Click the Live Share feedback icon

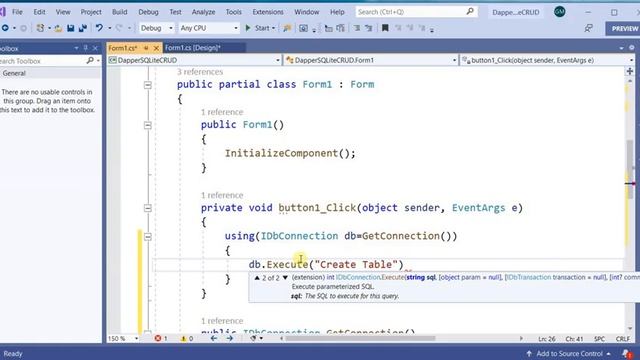[588, 28]
